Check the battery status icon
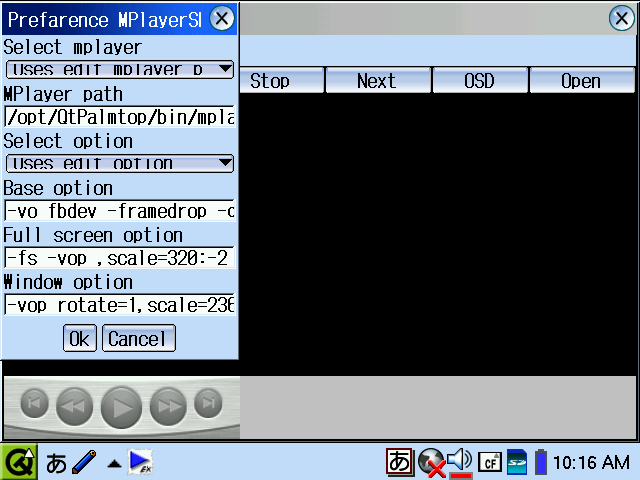Viewport: 640px width, 480px height. pos(541,462)
